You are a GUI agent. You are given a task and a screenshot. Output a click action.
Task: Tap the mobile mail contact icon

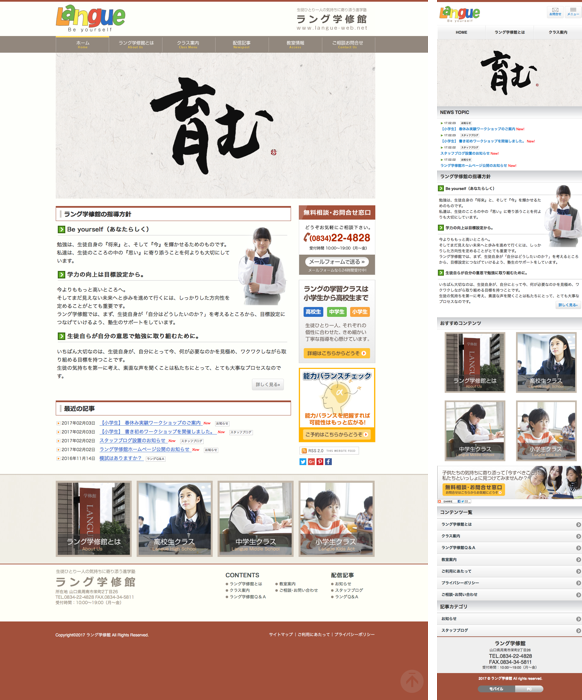(x=555, y=12)
